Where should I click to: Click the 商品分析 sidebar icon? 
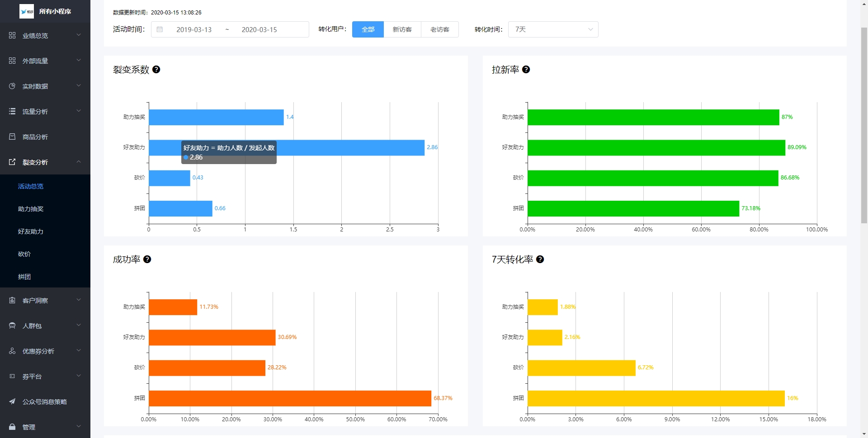tap(12, 137)
